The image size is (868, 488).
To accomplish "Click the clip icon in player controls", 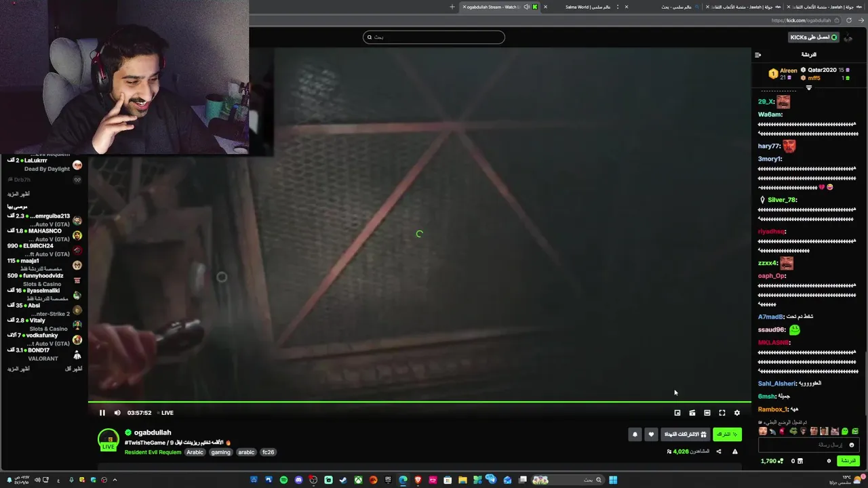I will [692, 413].
